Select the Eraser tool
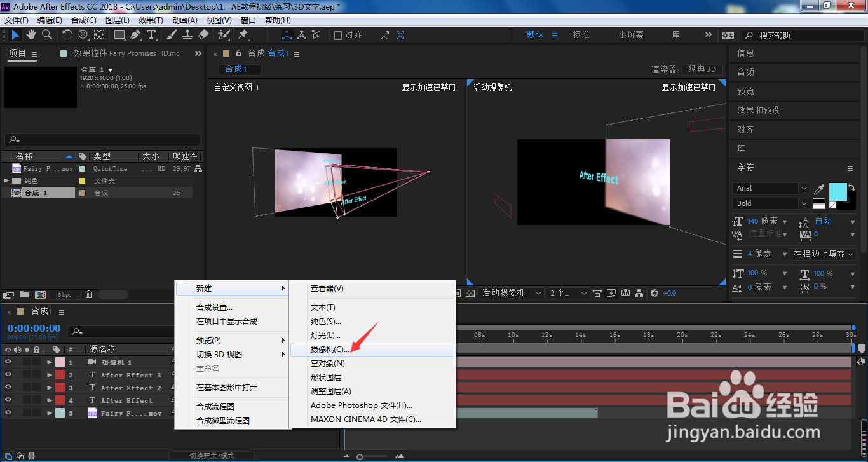This screenshot has width=868, height=462. coord(203,35)
